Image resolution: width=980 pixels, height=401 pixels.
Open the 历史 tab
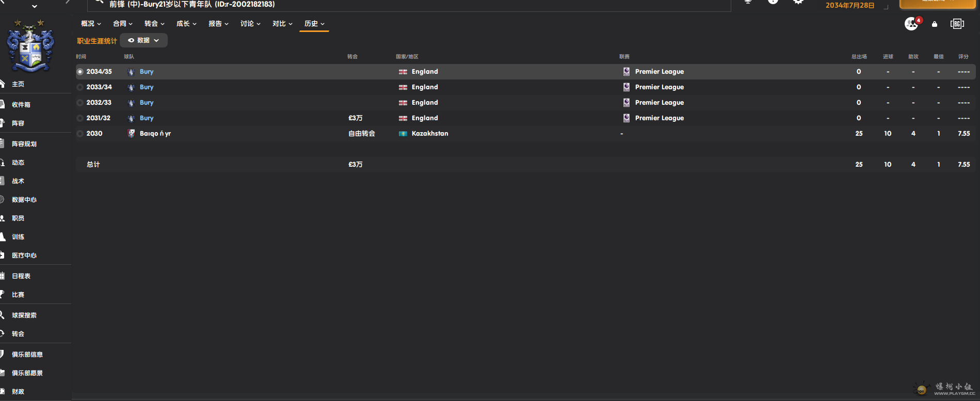coord(314,24)
